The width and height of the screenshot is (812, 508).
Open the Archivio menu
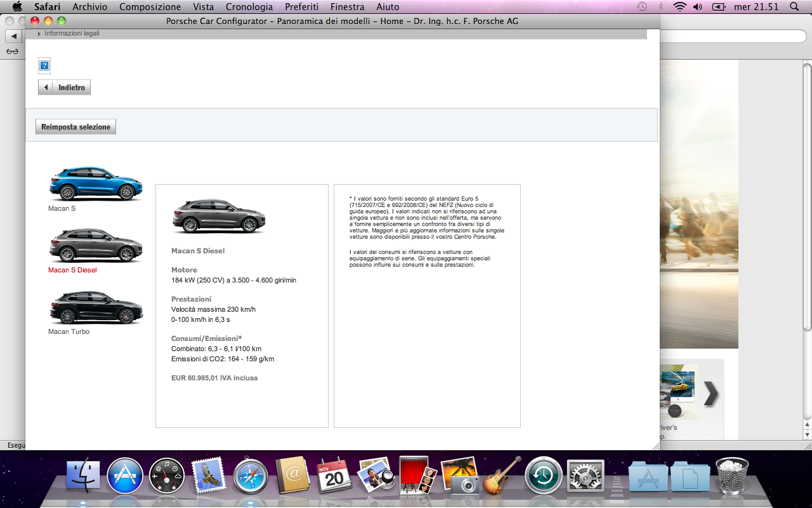pos(89,7)
